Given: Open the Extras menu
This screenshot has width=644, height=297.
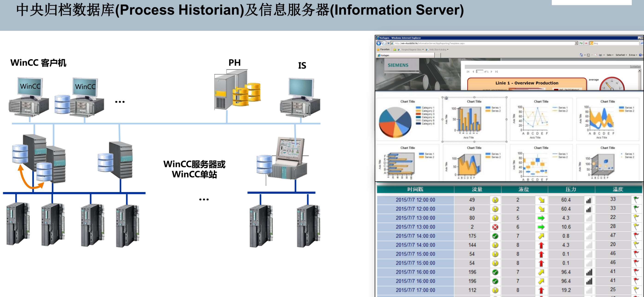Looking at the screenshot, I should (x=633, y=55).
